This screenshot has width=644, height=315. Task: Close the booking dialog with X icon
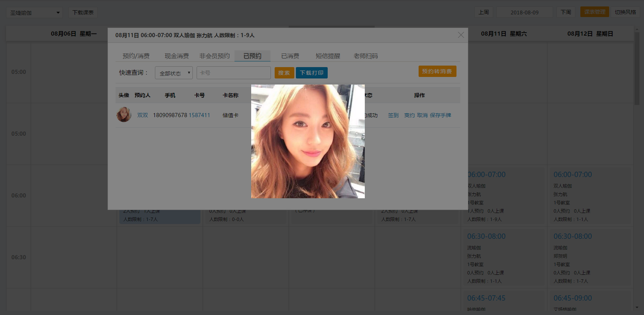(x=461, y=35)
